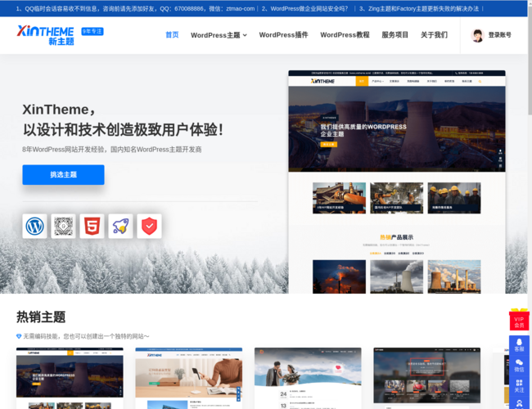
Task: Click the rocket speed icon
Action: 120,227
